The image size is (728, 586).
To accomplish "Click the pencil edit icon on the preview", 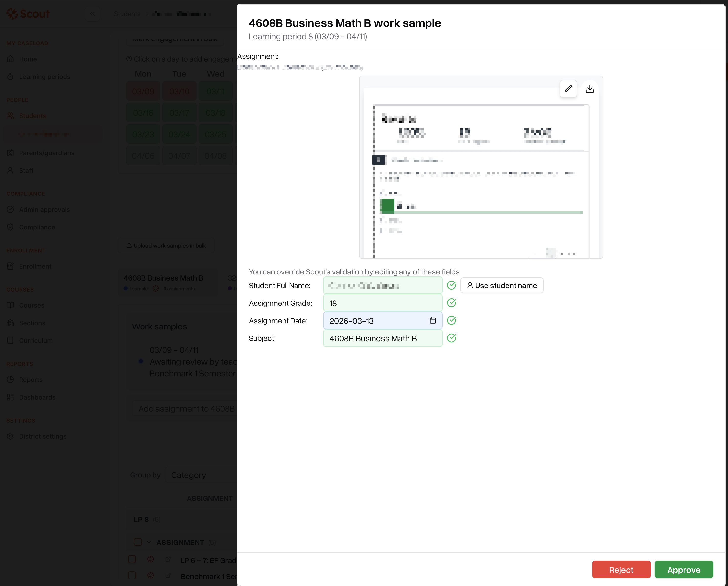I will click(x=568, y=89).
